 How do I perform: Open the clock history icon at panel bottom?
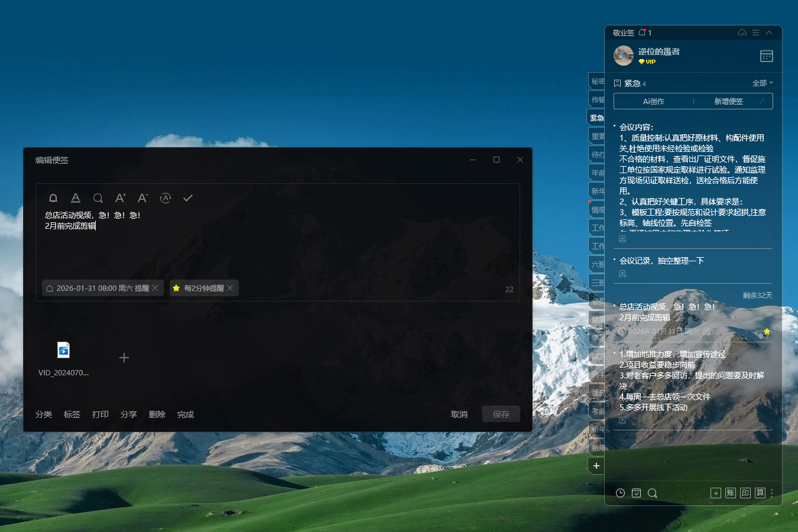620,492
